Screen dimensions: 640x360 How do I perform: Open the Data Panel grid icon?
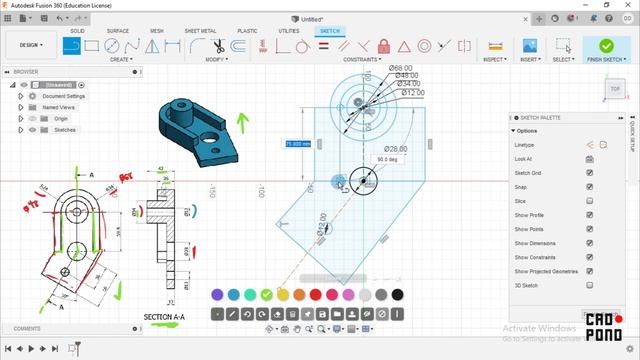(7, 18)
